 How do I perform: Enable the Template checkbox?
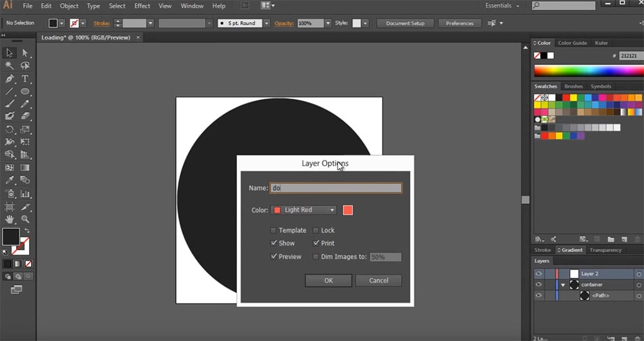274,230
